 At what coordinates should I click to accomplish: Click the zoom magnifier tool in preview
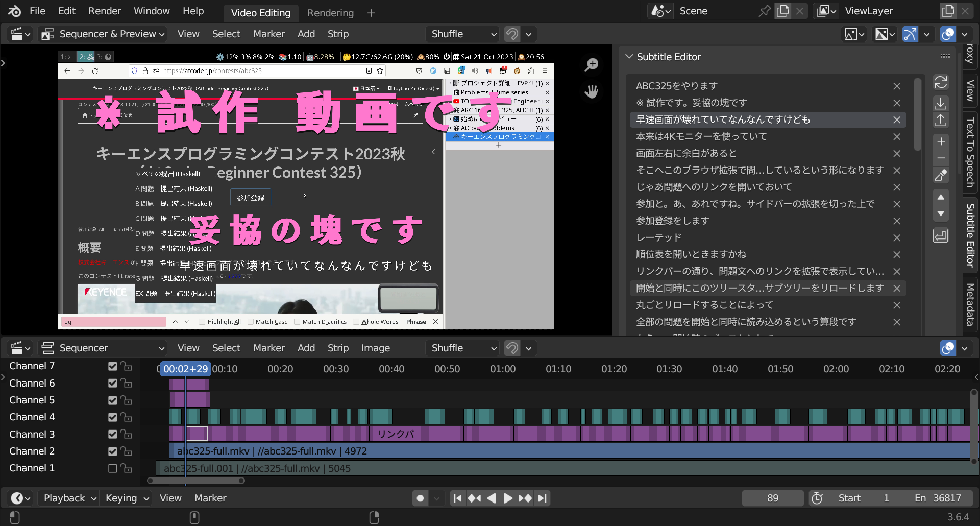(x=592, y=65)
